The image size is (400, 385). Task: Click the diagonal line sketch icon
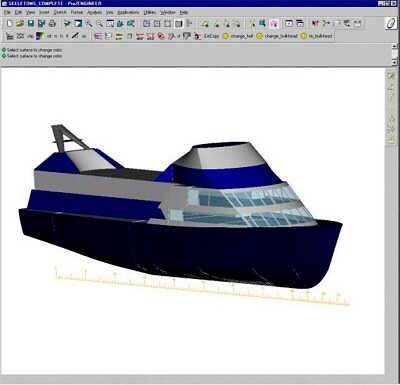[x=75, y=36]
